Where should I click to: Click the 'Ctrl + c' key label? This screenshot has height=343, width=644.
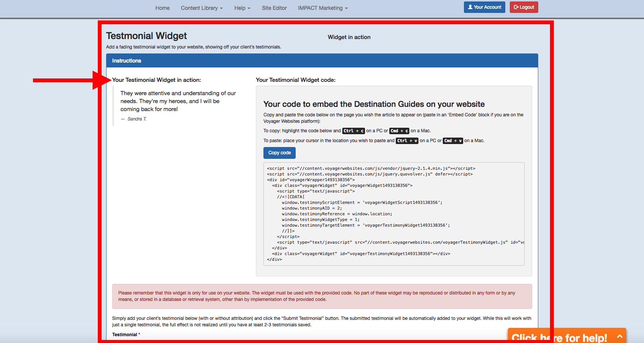coord(353,131)
